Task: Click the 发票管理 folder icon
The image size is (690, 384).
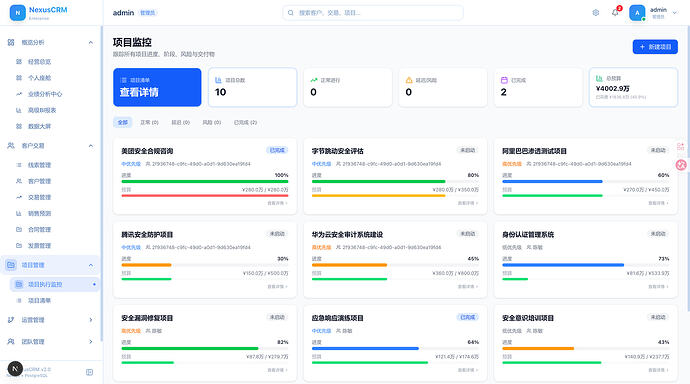Action: (x=19, y=245)
